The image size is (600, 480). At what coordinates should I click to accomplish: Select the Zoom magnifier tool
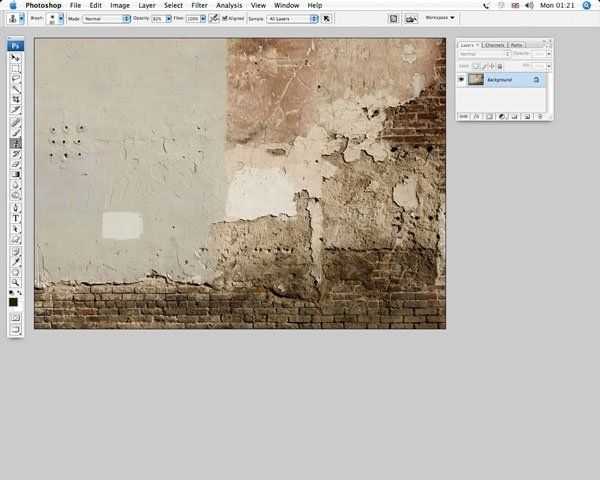16,282
